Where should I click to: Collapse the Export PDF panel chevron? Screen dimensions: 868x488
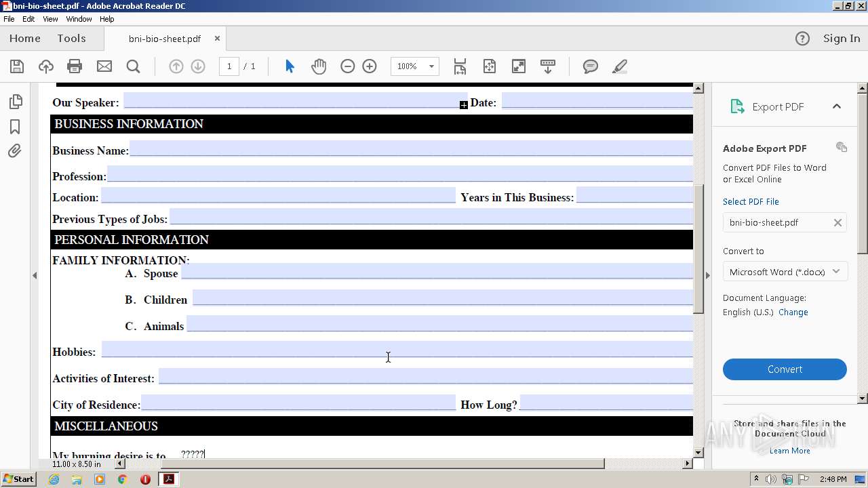coord(837,106)
